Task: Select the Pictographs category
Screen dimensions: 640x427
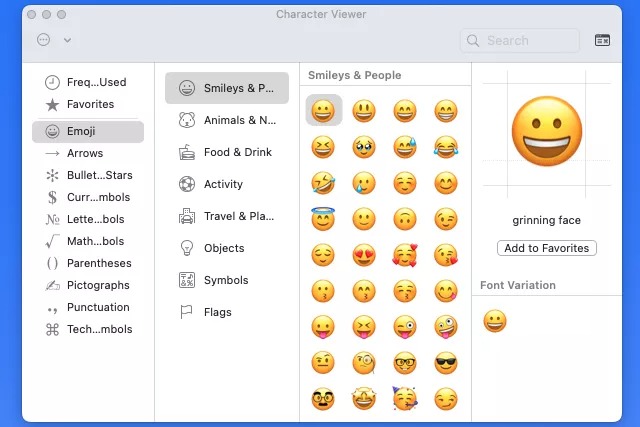Action: pyautogui.click(x=88, y=285)
